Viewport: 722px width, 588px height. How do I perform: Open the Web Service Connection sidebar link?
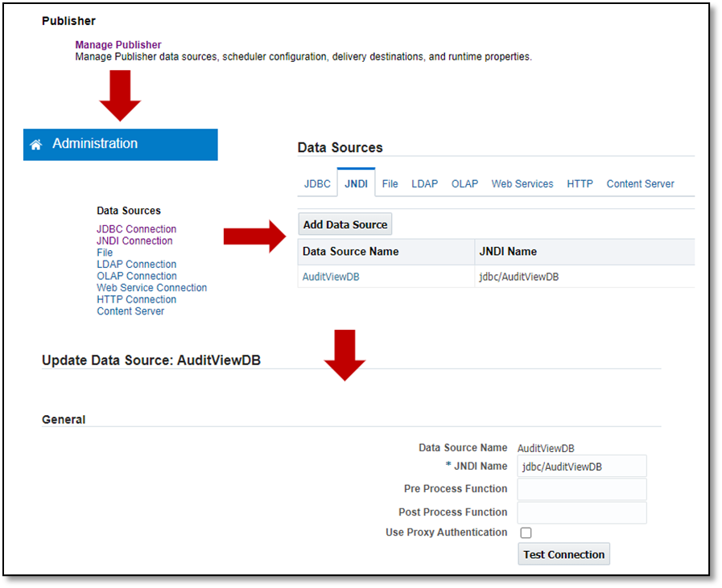[x=151, y=287]
